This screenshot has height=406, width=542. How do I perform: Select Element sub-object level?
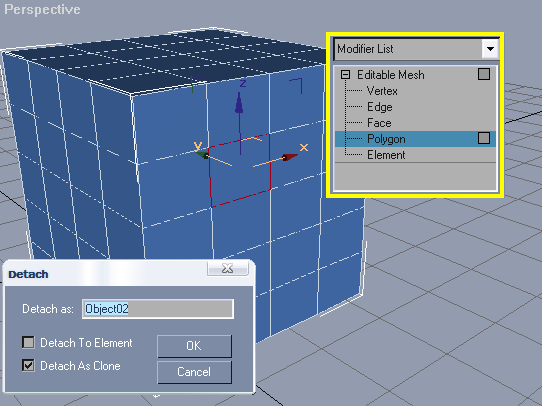pos(386,155)
